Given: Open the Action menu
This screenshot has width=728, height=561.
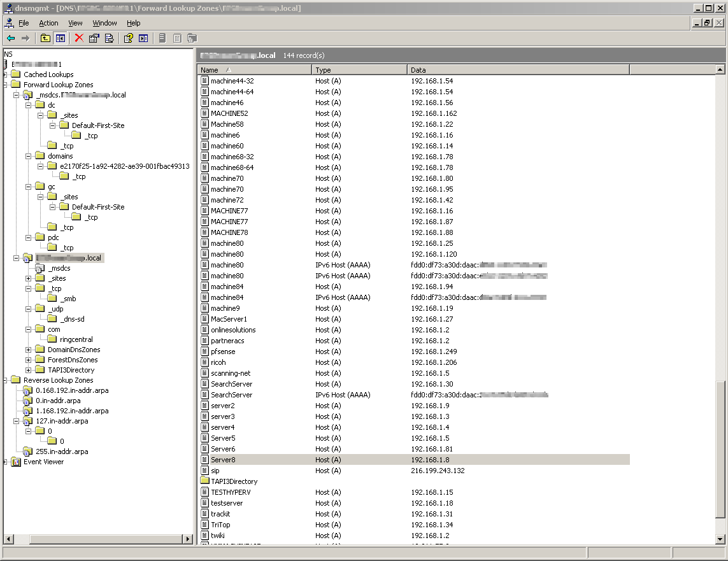Looking at the screenshot, I should tap(48, 23).
